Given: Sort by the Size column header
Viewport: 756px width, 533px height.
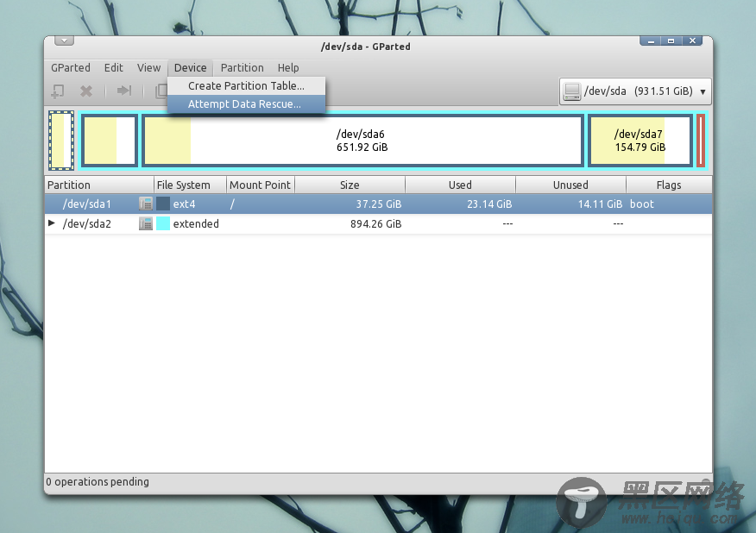Looking at the screenshot, I should pos(350,185).
